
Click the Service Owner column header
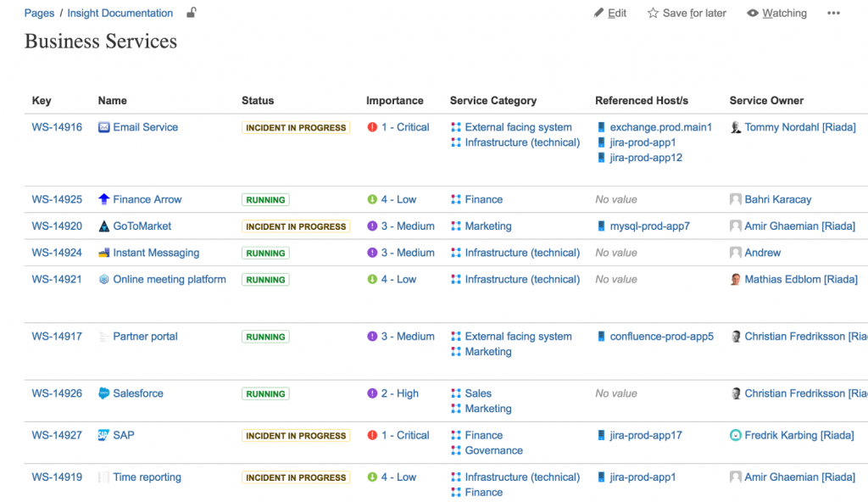click(x=766, y=100)
